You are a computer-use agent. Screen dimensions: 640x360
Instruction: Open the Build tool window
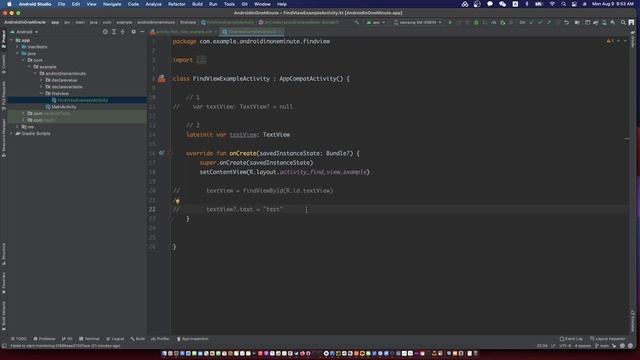[138, 339]
